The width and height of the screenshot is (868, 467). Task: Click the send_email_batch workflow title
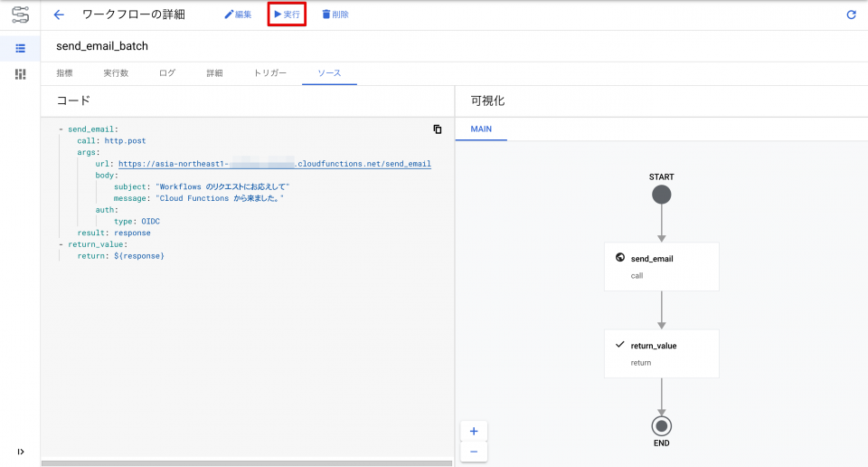point(102,46)
